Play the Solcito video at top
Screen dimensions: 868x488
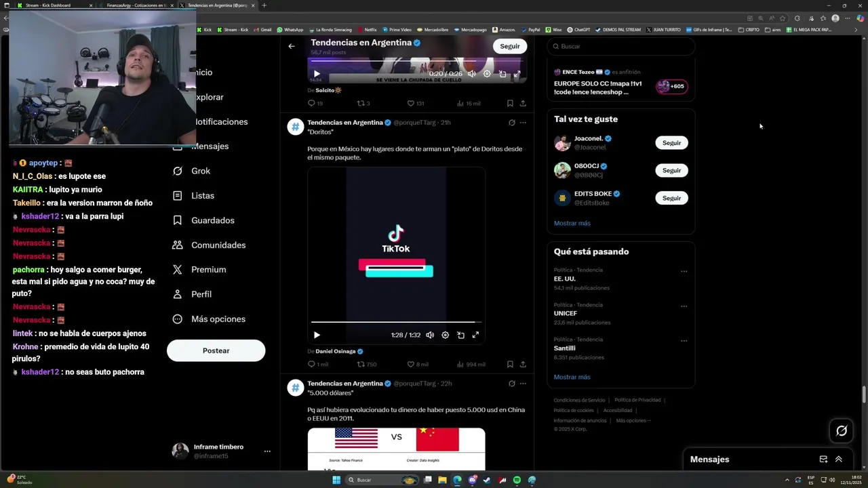tap(317, 74)
